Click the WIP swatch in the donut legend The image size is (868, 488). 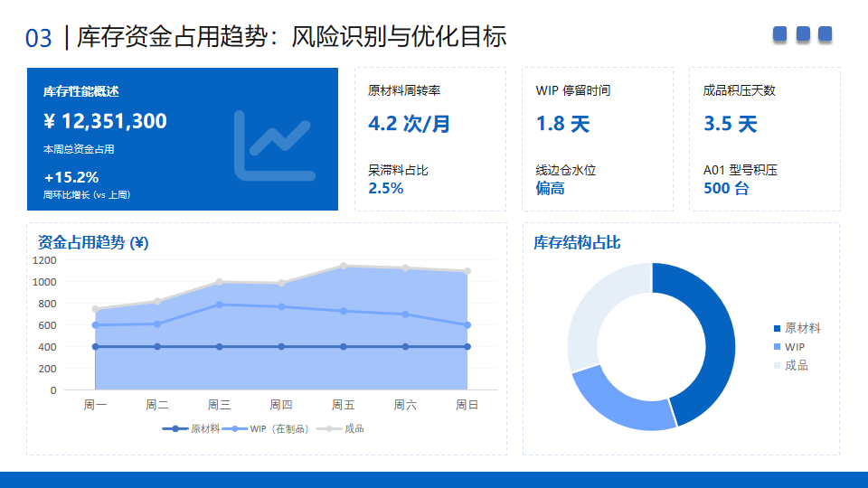tap(777, 347)
